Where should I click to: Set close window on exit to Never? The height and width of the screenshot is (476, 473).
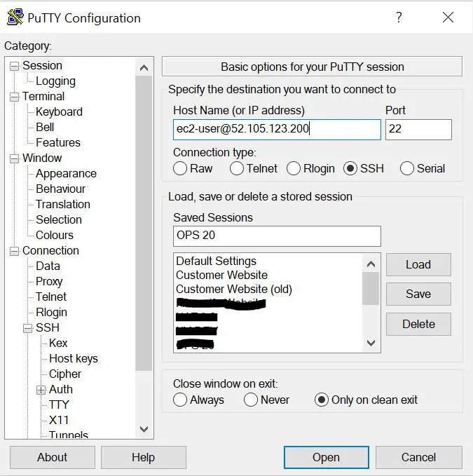point(251,400)
